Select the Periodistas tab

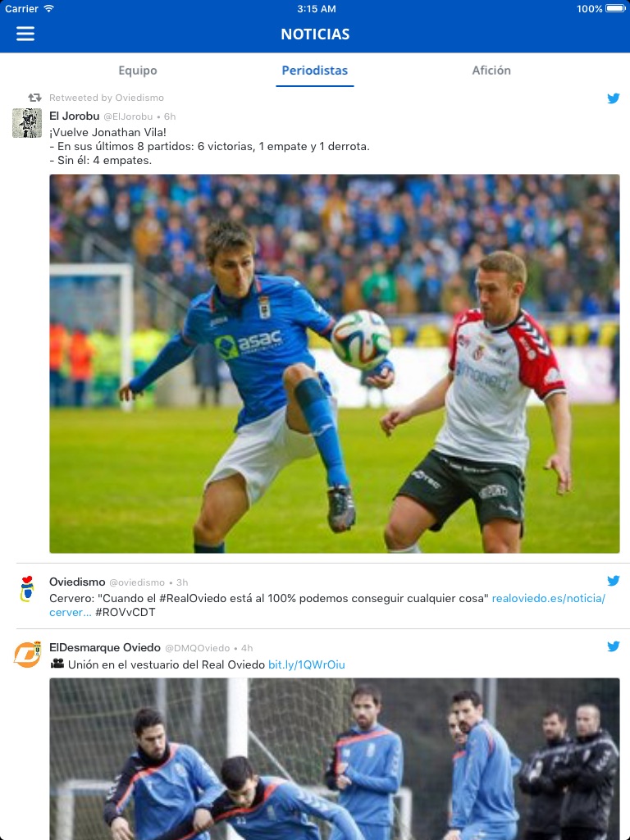click(x=315, y=71)
